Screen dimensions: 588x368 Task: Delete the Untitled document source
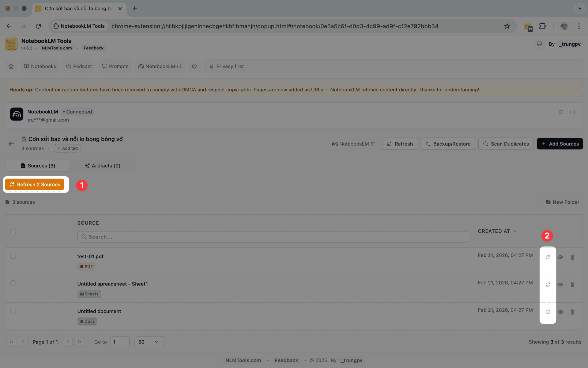tap(572, 312)
